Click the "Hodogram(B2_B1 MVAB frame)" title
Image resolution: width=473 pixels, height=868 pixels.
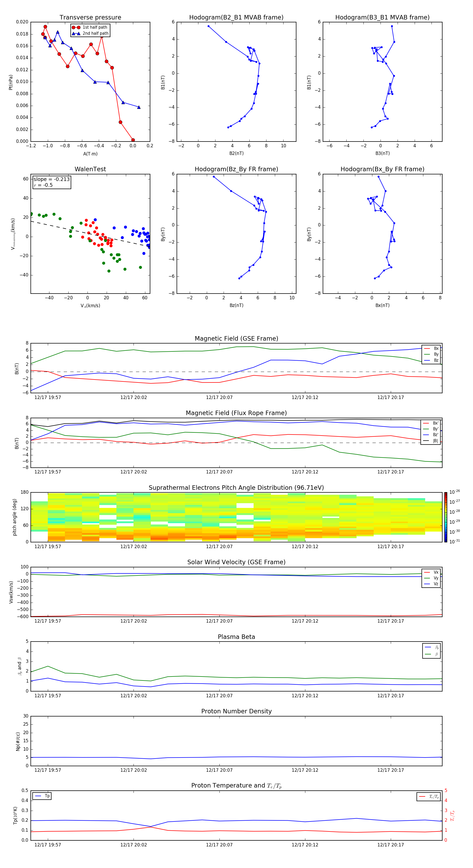pyautogui.click(x=236, y=18)
